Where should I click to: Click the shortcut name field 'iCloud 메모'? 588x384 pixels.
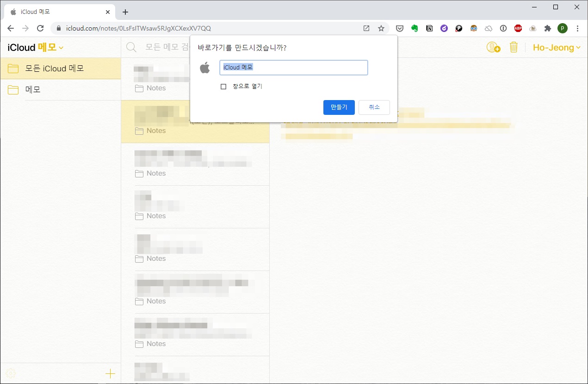pyautogui.click(x=293, y=68)
